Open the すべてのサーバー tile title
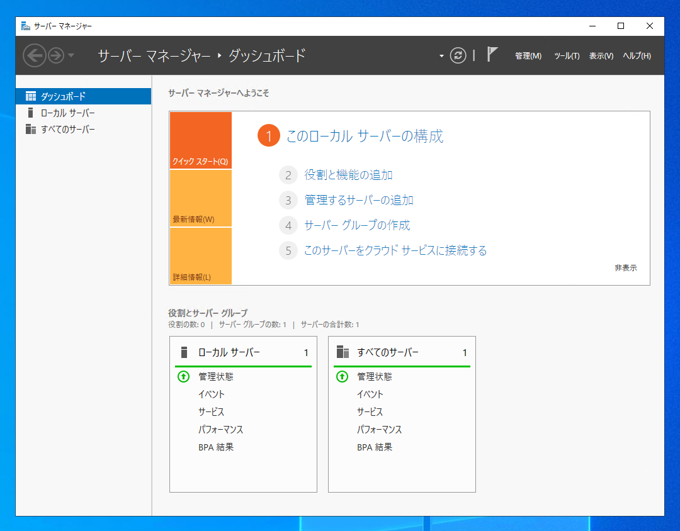The image size is (680, 531). (x=387, y=352)
